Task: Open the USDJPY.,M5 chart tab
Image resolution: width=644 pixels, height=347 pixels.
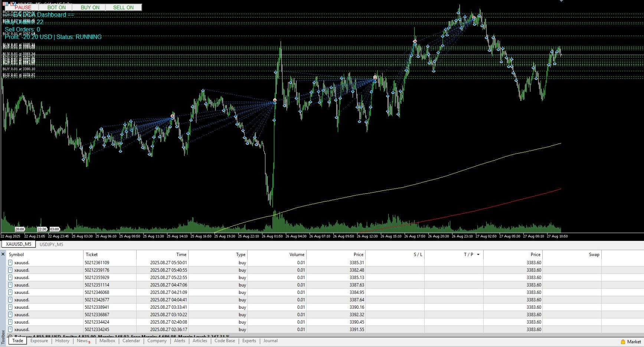Action: pyautogui.click(x=51, y=244)
